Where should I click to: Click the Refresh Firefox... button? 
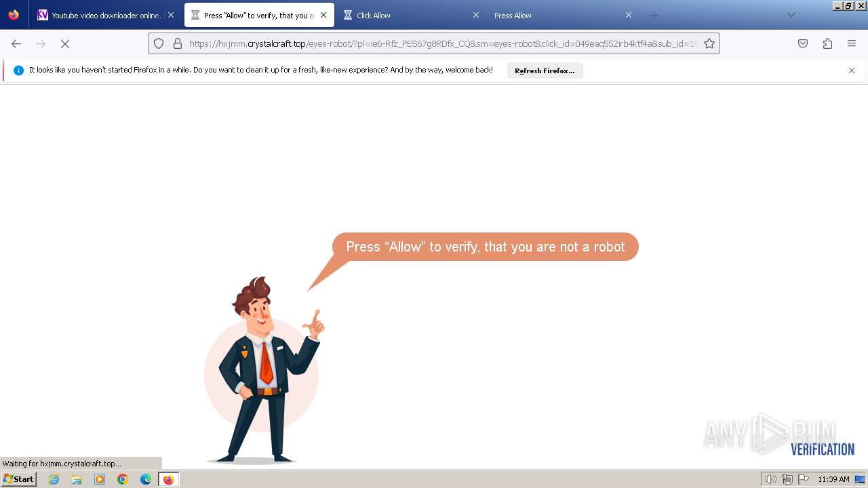coord(545,70)
